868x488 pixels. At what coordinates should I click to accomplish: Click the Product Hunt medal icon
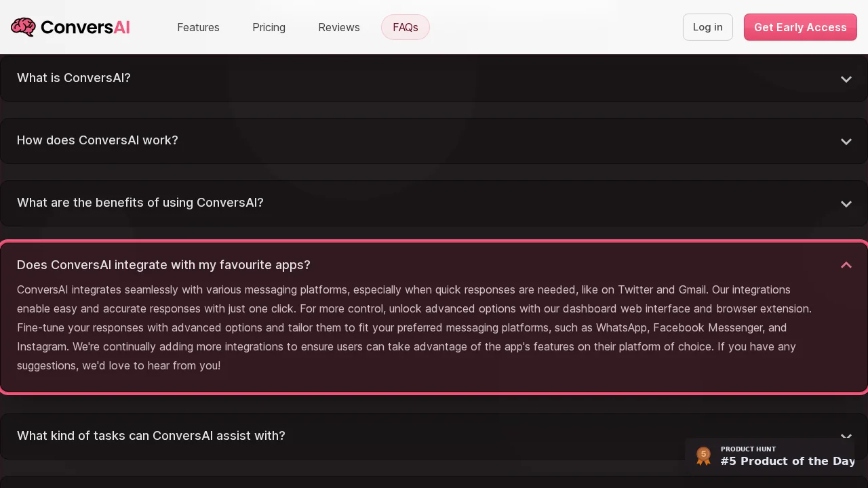tap(703, 455)
